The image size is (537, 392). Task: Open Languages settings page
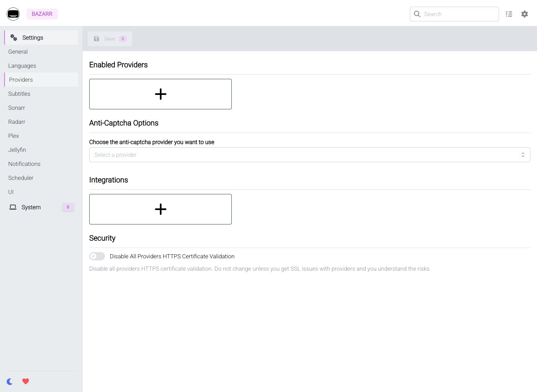(x=41, y=66)
